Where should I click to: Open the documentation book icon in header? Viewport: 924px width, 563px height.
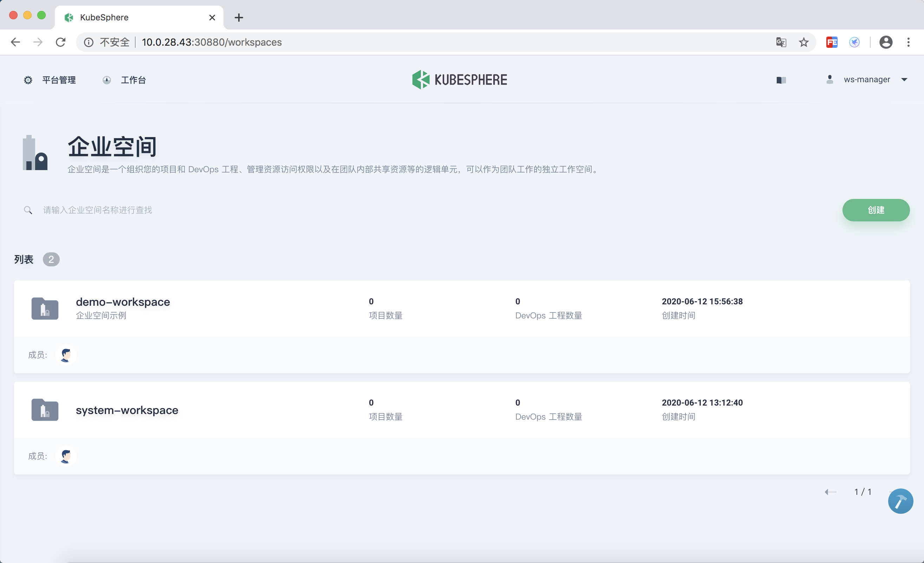click(x=781, y=80)
